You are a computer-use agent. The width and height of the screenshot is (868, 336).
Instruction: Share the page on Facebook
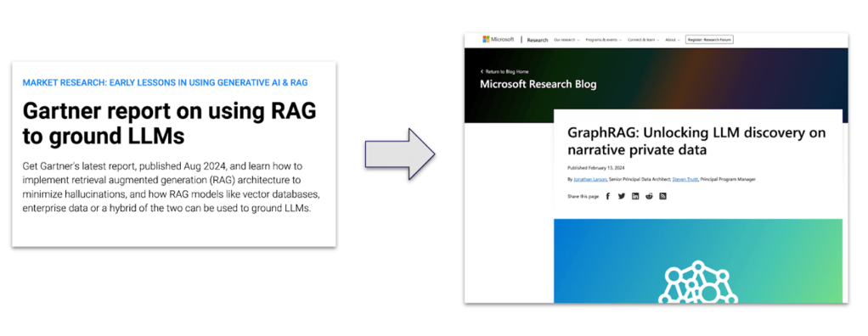(608, 196)
